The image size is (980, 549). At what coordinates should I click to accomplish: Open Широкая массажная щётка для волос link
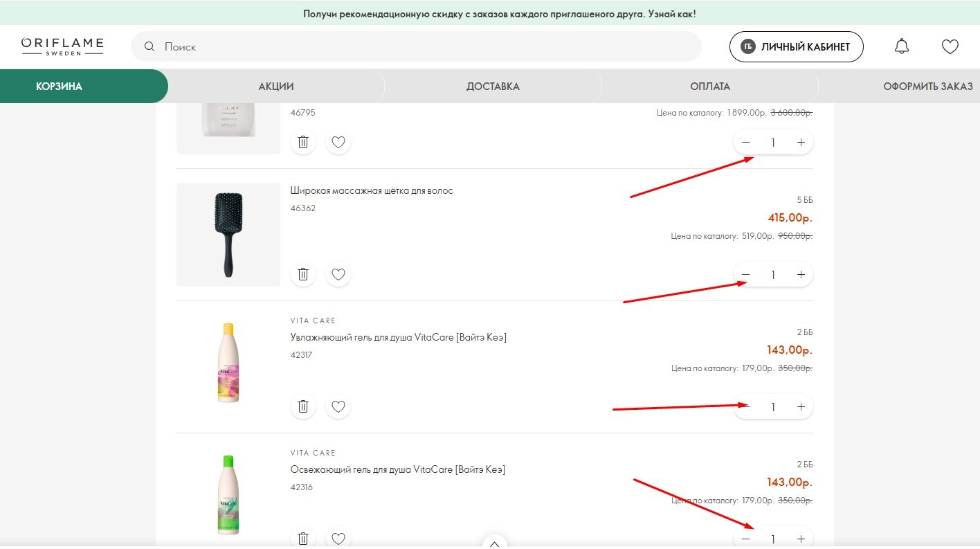pyautogui.click(x=372, y=190)
